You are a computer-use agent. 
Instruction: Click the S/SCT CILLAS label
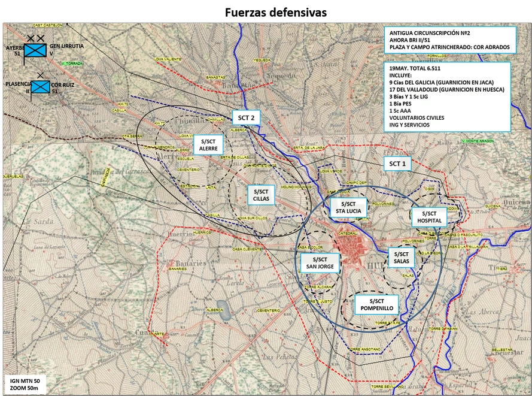[261, 195]
